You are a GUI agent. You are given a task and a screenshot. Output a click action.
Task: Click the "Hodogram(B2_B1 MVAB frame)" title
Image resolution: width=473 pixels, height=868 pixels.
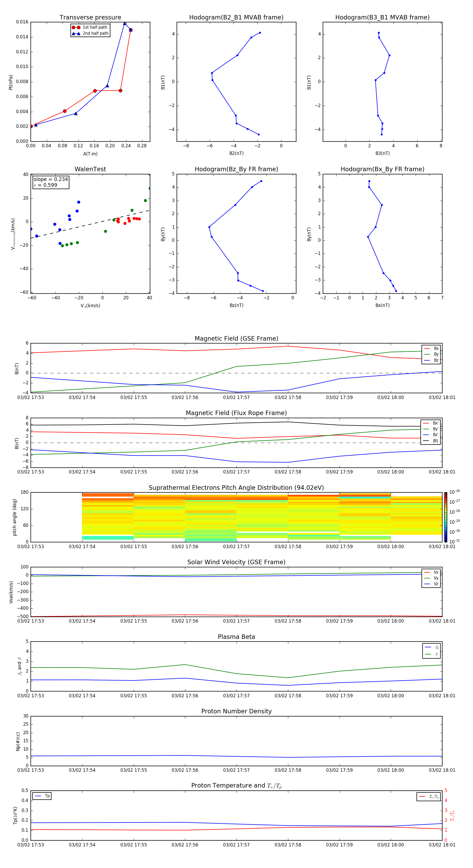pyautogui.click(x=236, y=18)
